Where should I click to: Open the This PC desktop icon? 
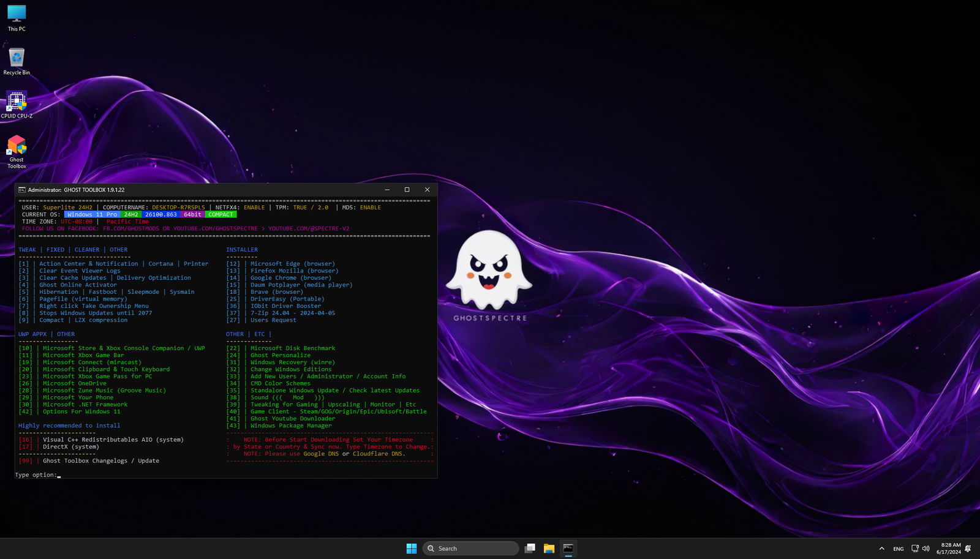[17, 18]
